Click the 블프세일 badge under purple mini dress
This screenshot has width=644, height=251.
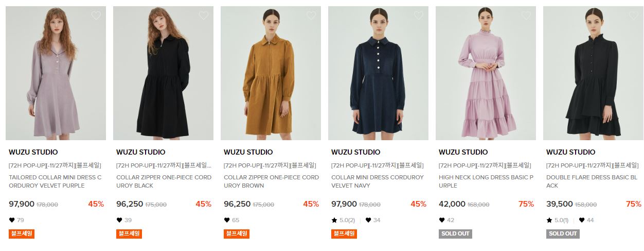(22, 233)
